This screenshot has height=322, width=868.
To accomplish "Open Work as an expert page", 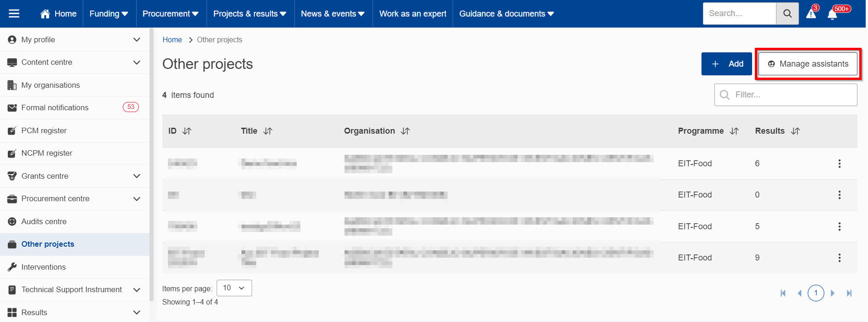I will 413,14.
